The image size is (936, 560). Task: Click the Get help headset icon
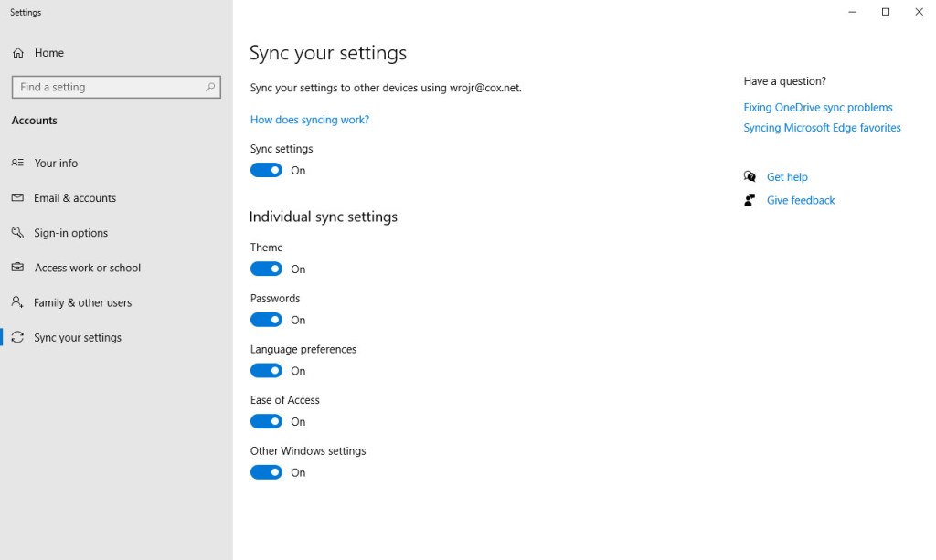pyautogui.click(x=750, y=176)
